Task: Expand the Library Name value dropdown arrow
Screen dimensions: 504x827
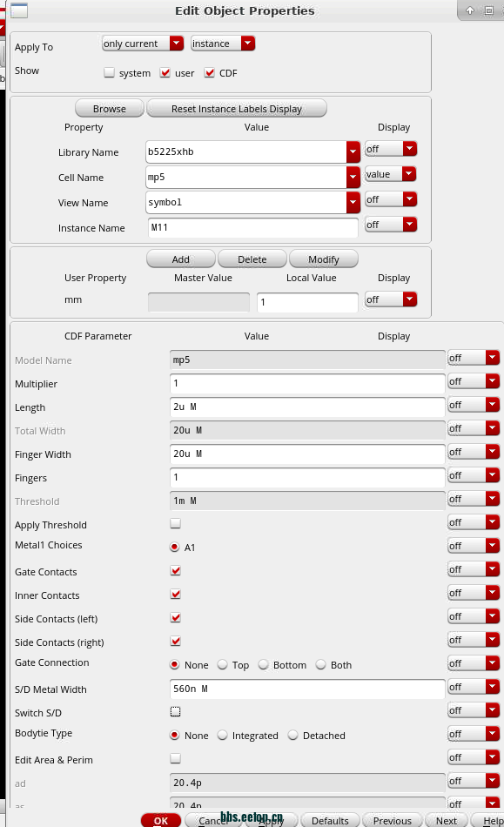Action: [353, 151]
